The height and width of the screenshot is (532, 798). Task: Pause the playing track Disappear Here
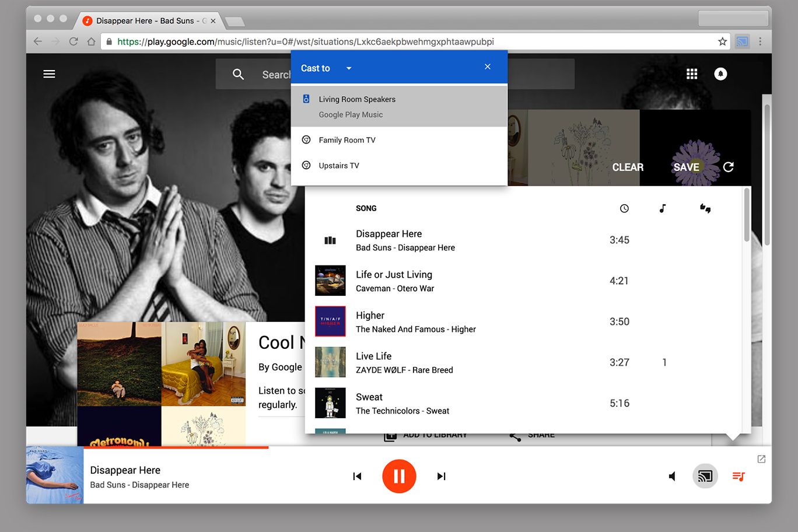tap(399, 476)
